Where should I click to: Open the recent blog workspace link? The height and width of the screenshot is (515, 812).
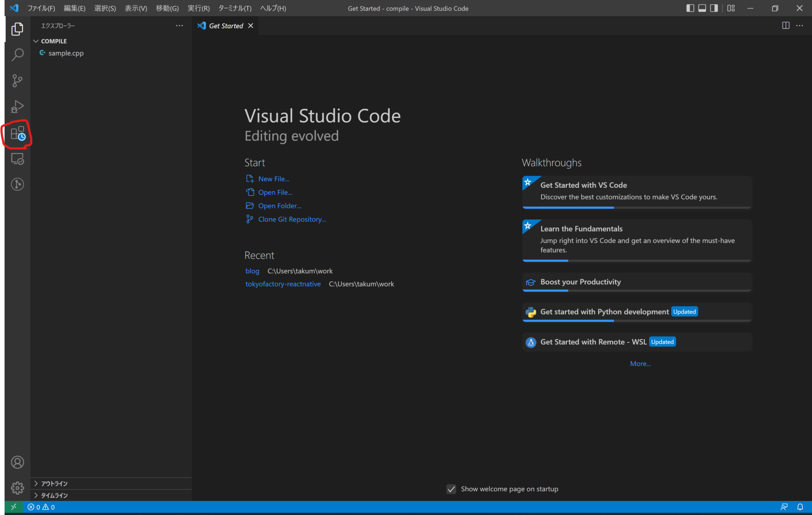tap(252, 271)
